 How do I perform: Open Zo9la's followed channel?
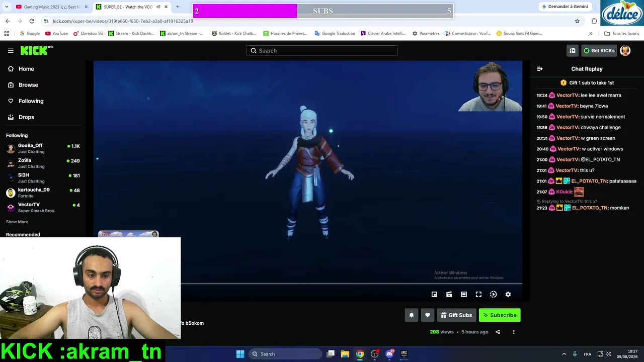pyautogui.click(x=43, y=163)
